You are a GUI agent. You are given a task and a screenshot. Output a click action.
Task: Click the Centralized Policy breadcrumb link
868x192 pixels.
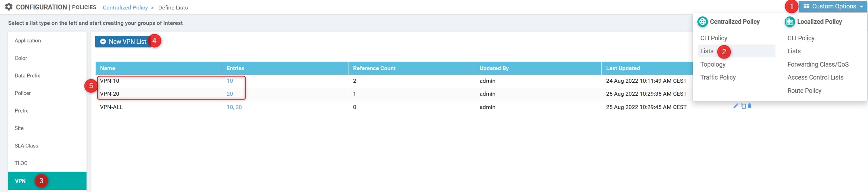pos(125,8)
